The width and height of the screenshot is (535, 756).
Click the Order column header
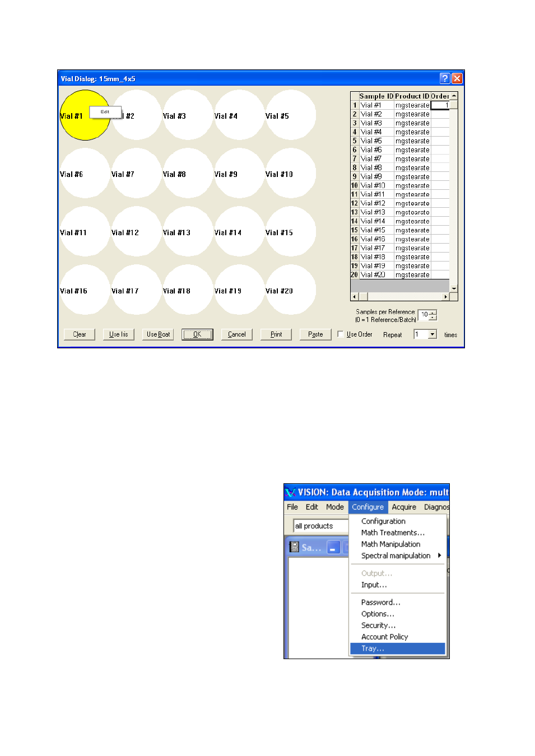(440, 96)
